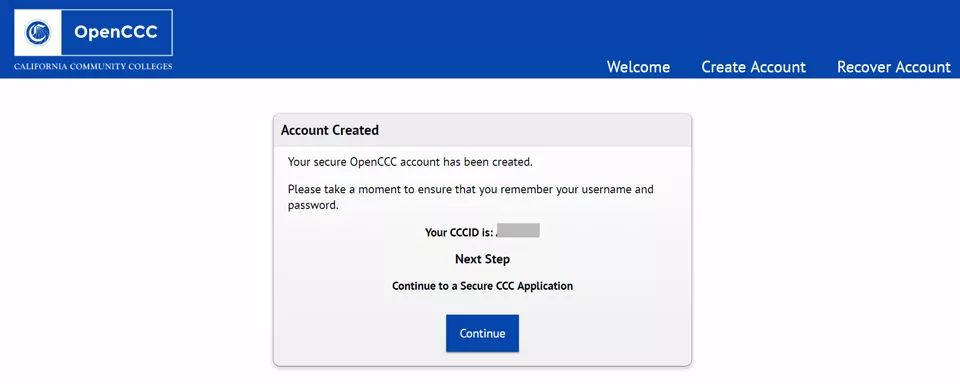The width and height of the screenshot is (960, 384).
Task: Click the California Community Colleges seal icon
Action: pos(37,32)
